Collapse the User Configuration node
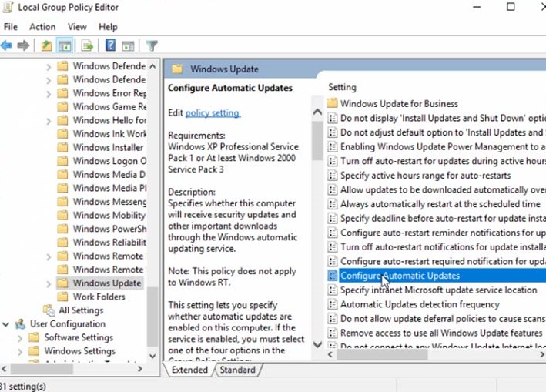The image size is (546, 392). point(6,324)
